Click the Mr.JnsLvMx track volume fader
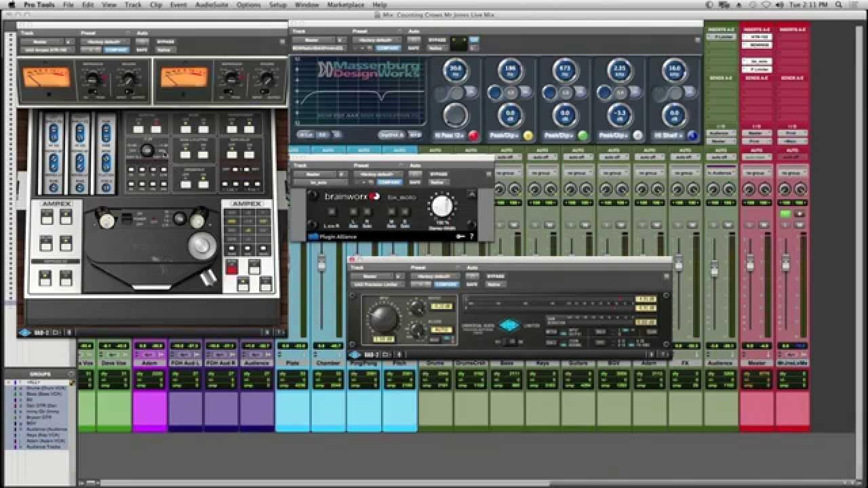 [x=785, y=262]
